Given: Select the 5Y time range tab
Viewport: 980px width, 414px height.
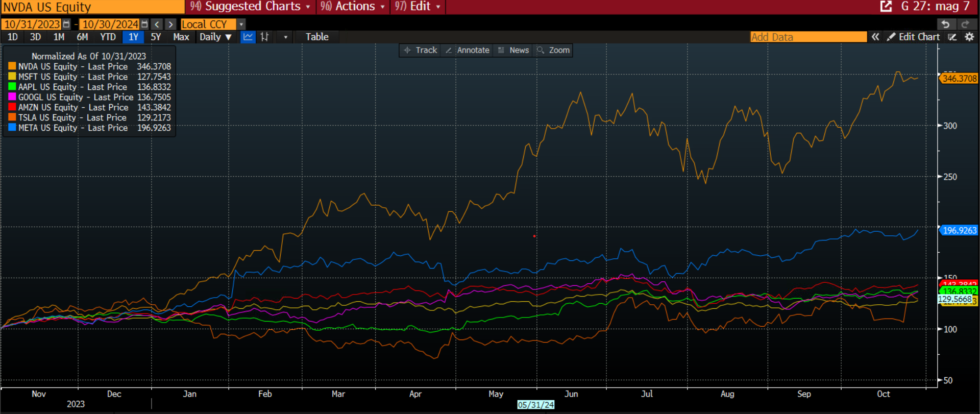Looking at the screenshot, I should [x=156, y=37].
